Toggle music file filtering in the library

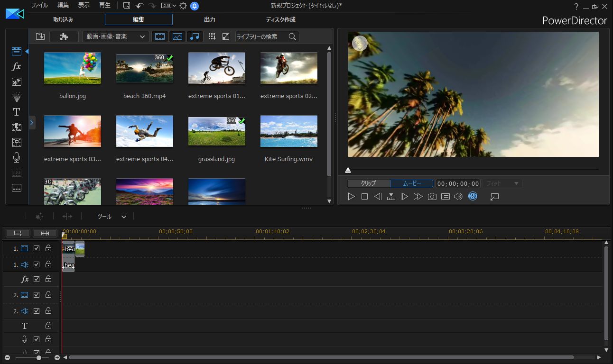pos(195,36)
